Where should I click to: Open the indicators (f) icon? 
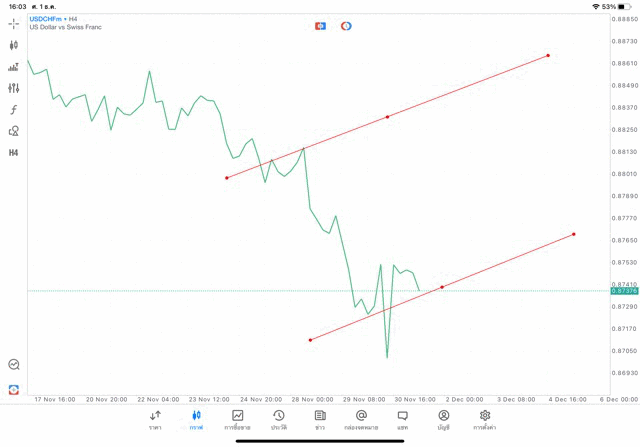pos(14,110)
